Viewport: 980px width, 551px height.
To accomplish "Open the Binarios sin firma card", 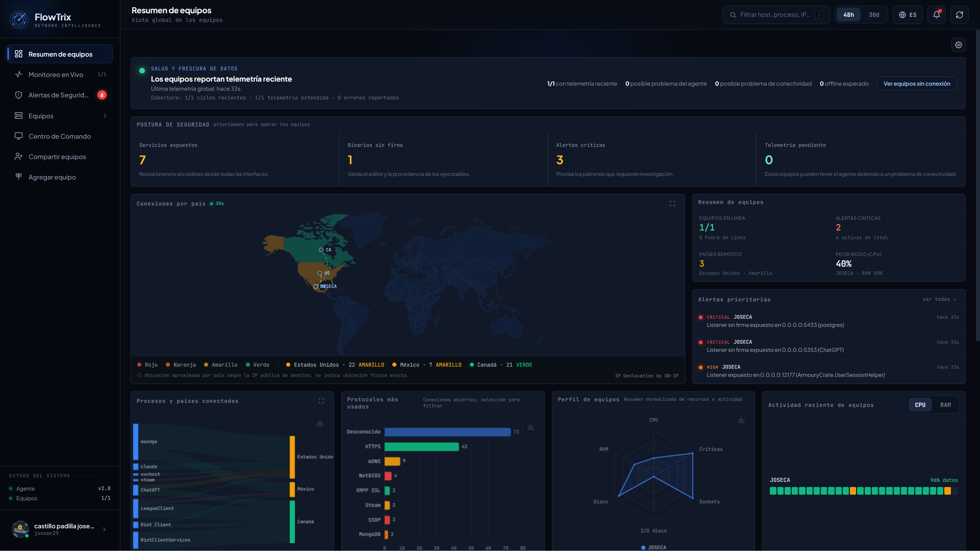I will pos(443,159).
